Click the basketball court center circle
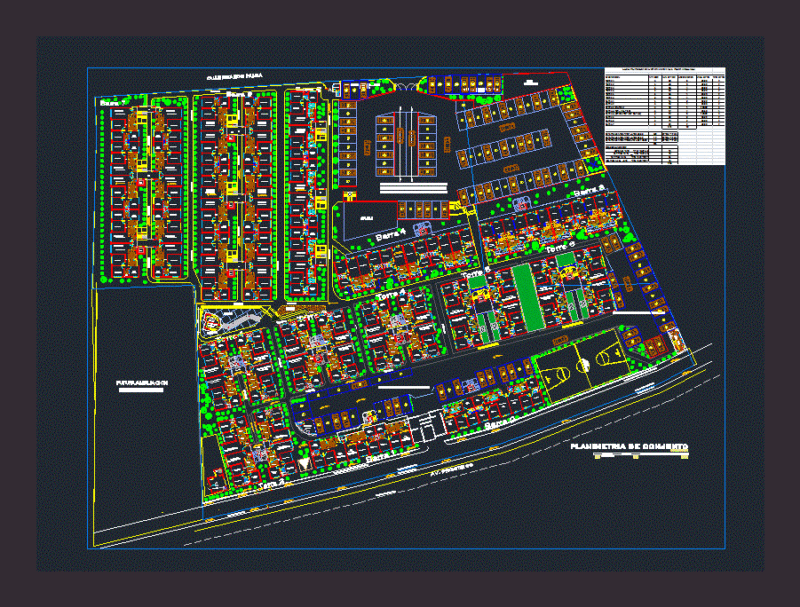Screen dimensions: 800x607 click(x=583, y=365)
